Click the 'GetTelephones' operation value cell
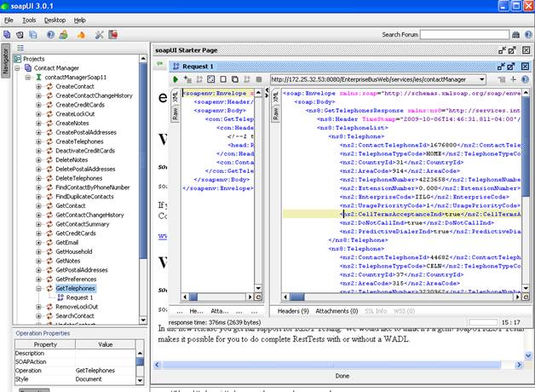The image size is (535, 392). [x=106, y=370]
